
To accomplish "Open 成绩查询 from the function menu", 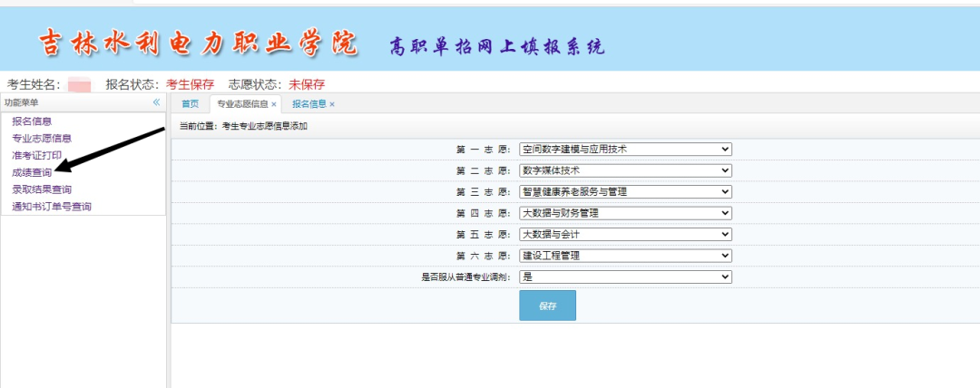I will [x=32, y=172].
